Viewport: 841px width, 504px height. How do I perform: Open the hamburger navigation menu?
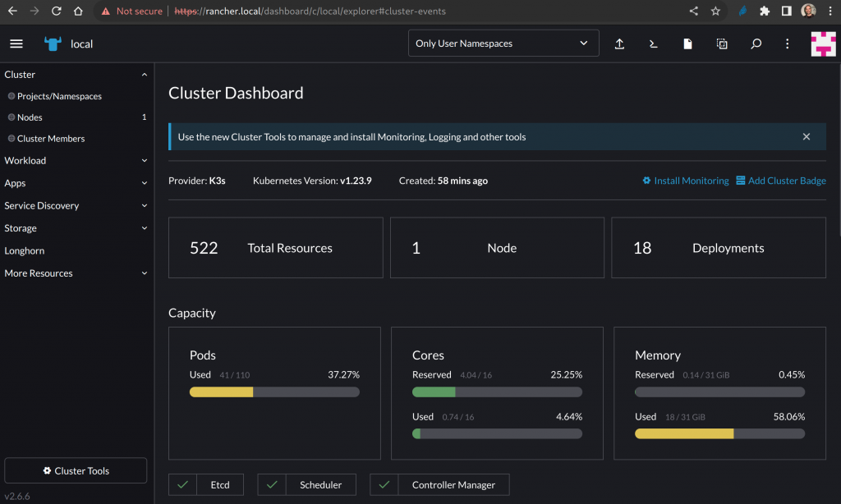pos(16,44)
